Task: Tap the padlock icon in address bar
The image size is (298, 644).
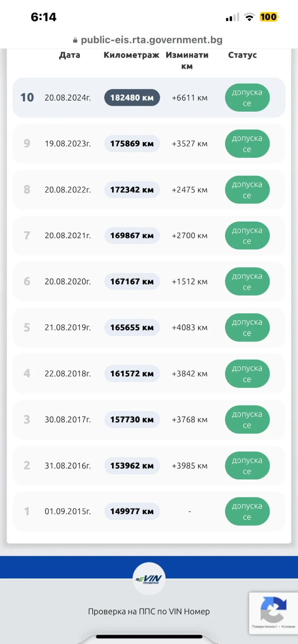Action: (75, 40)
